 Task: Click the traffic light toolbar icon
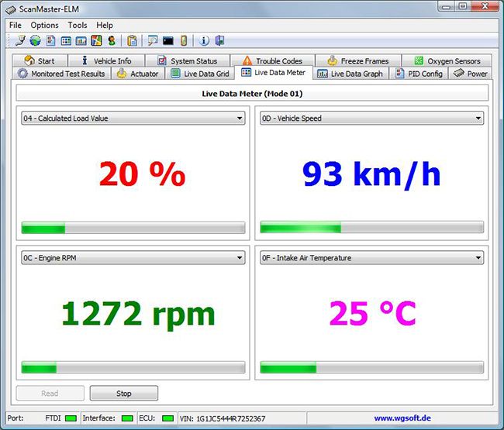tap(111, 40)
